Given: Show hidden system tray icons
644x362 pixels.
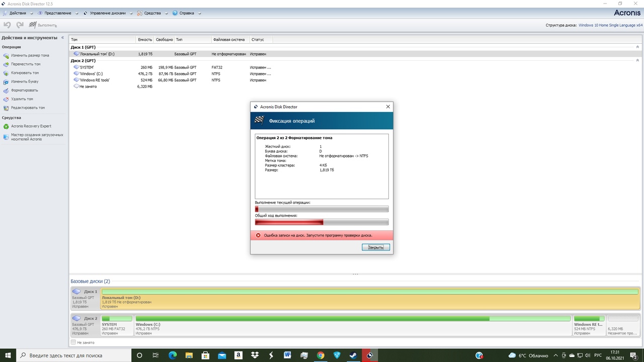Looking at the screenshot, I should pos(555,355).
